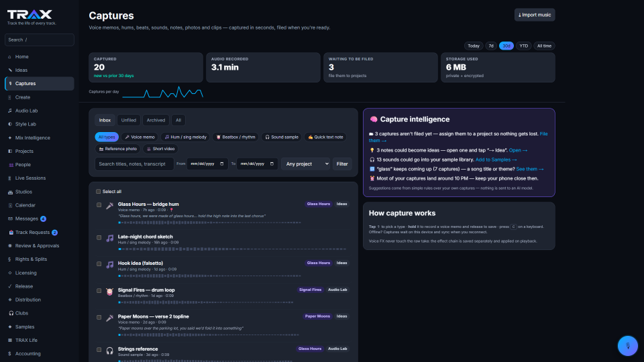The width and height of the screenshot is (644, 362).
Task: Tick the Strings reference checkbox
Action: click(99, 350)
